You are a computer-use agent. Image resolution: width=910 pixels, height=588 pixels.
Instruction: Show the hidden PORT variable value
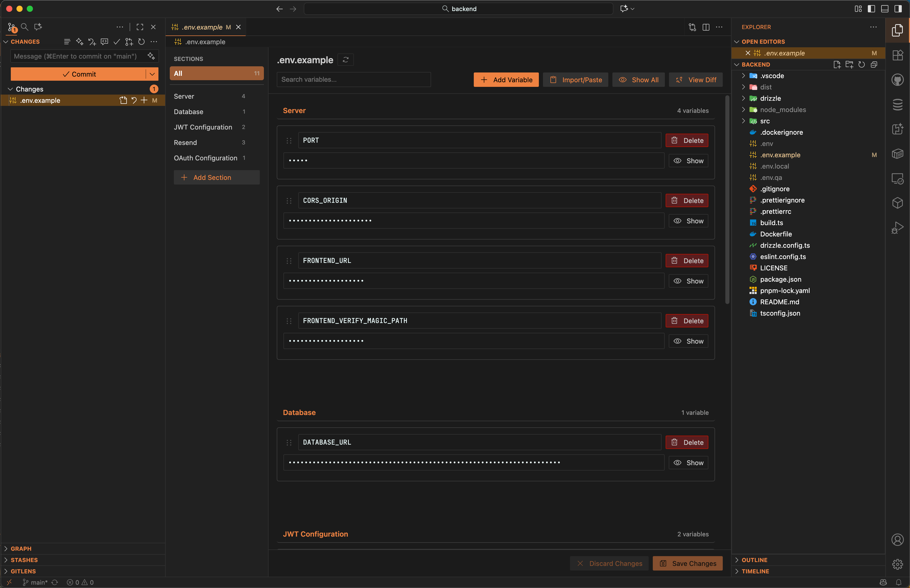(689, 160)
